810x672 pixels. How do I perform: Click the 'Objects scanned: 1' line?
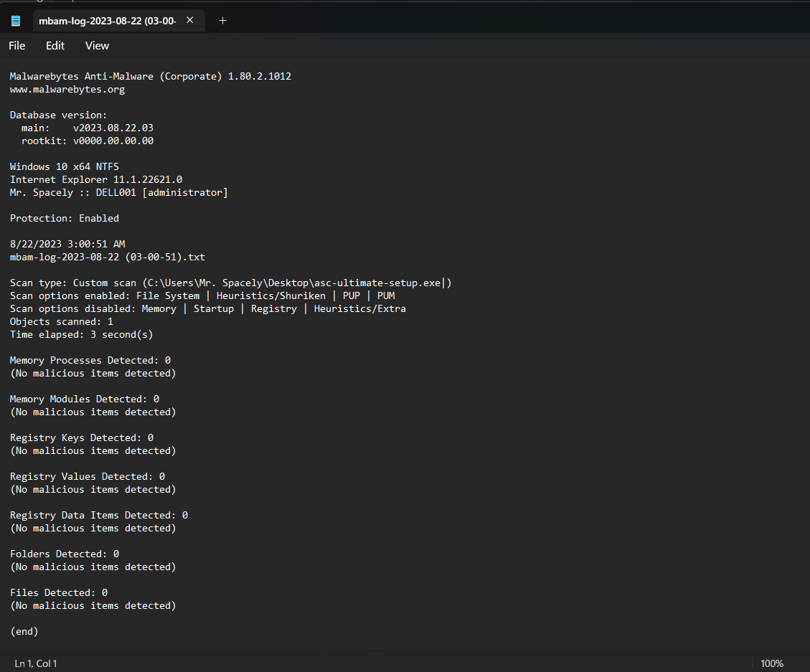coord(62,321)
